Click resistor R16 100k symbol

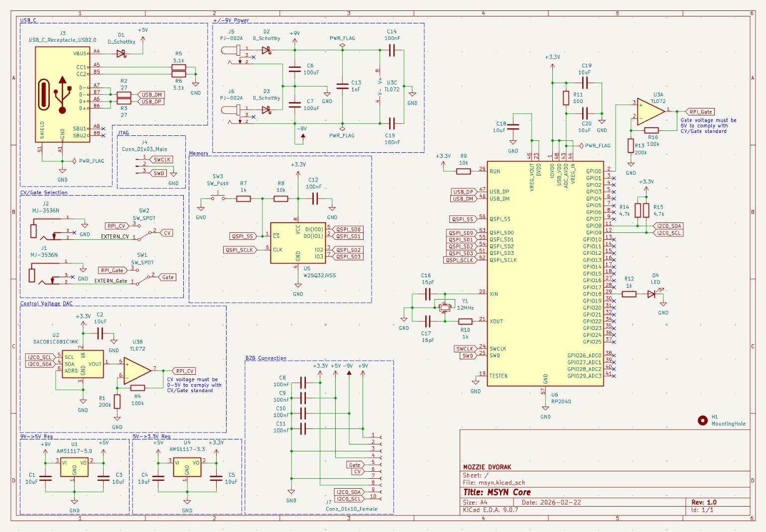point(651,130)
